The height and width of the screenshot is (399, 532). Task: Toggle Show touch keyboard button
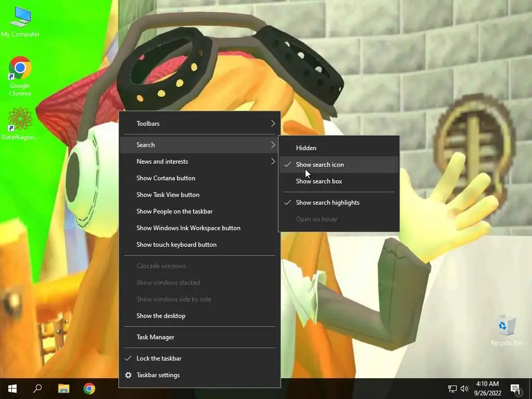pyautogui.click(x=199, y=245)
